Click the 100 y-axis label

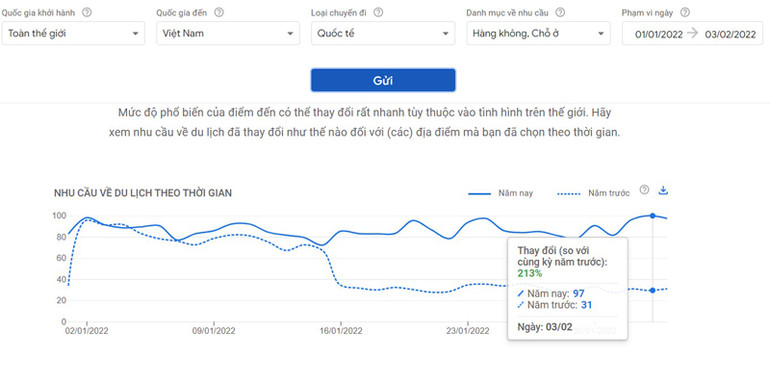tap(59, 216)
